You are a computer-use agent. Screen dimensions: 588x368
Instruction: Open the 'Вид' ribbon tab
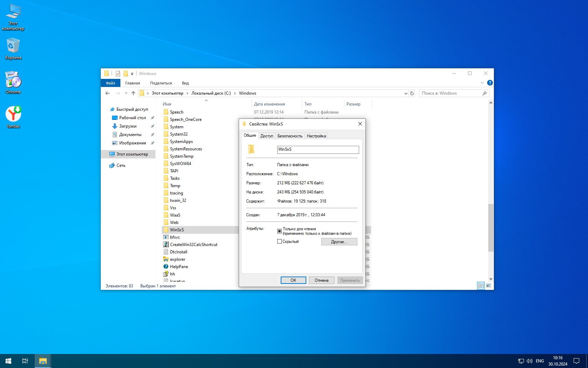pyautogui.click(x=185, y=83)
